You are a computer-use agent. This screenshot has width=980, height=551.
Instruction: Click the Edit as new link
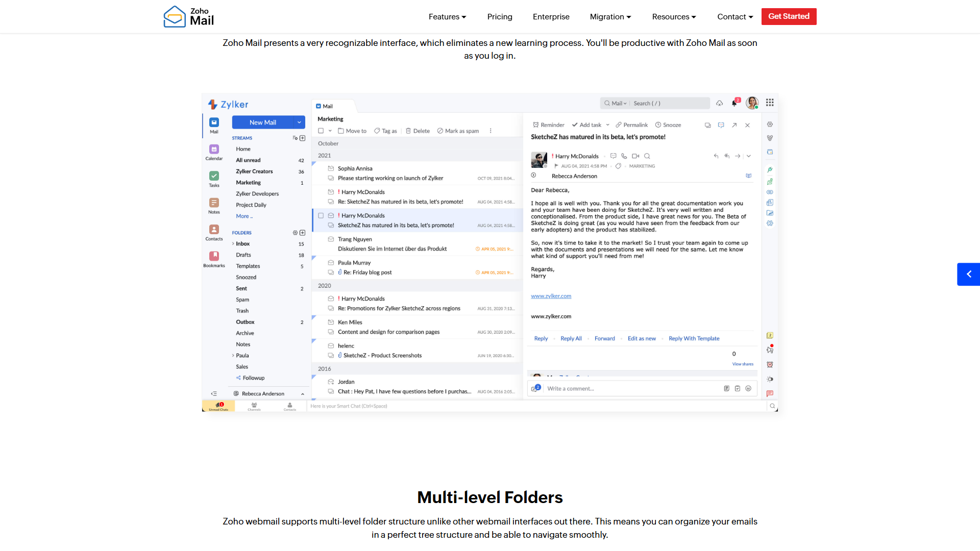point(642,338)
